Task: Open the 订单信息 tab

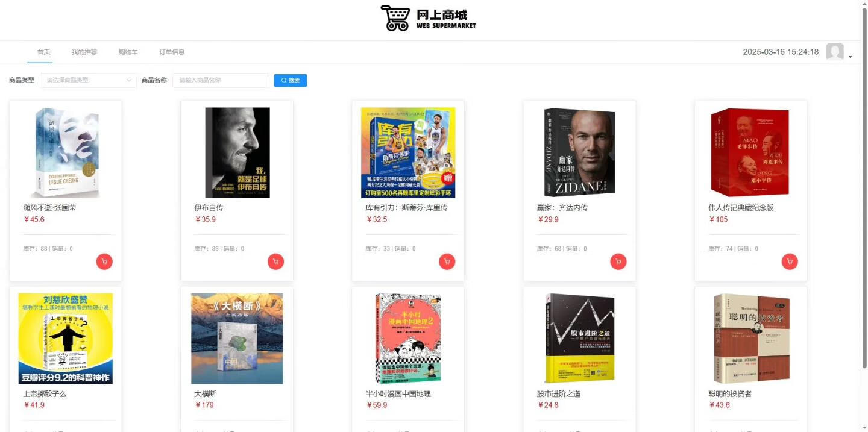Action: point(172,52)
